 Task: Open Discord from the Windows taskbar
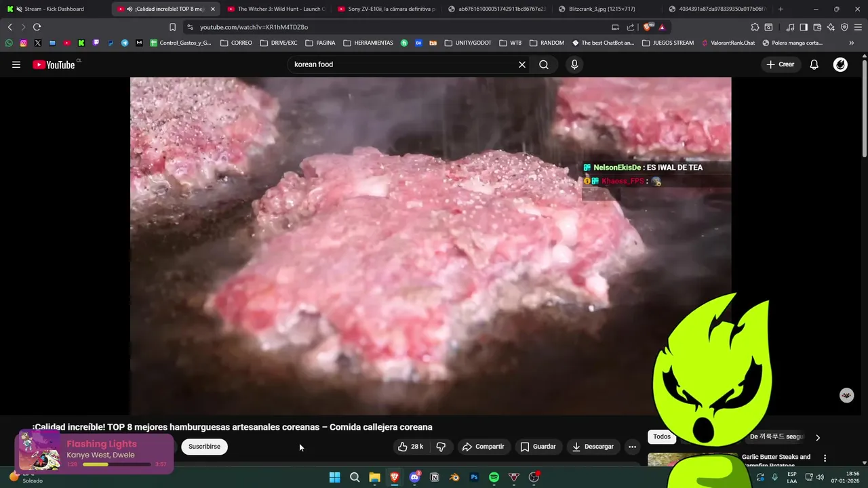point(414,477)
